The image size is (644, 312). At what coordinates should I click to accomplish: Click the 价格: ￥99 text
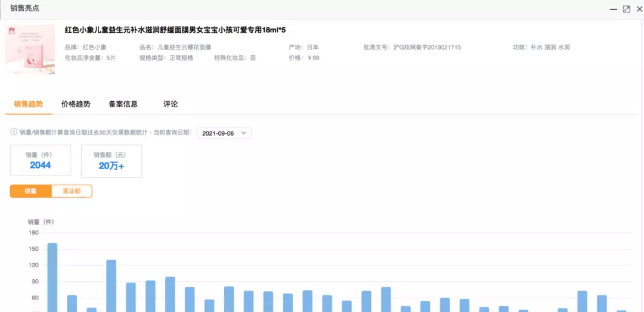click(x=304, y=58)
